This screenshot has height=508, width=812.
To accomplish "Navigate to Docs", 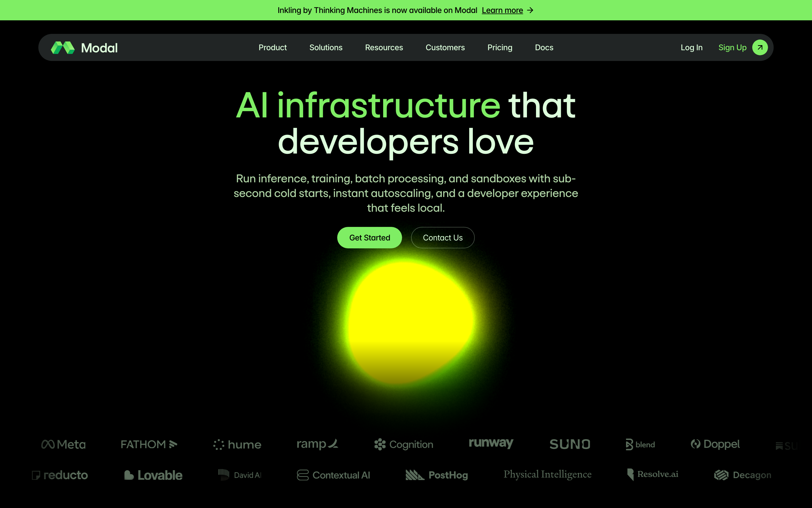I will [x=544, y=47].
